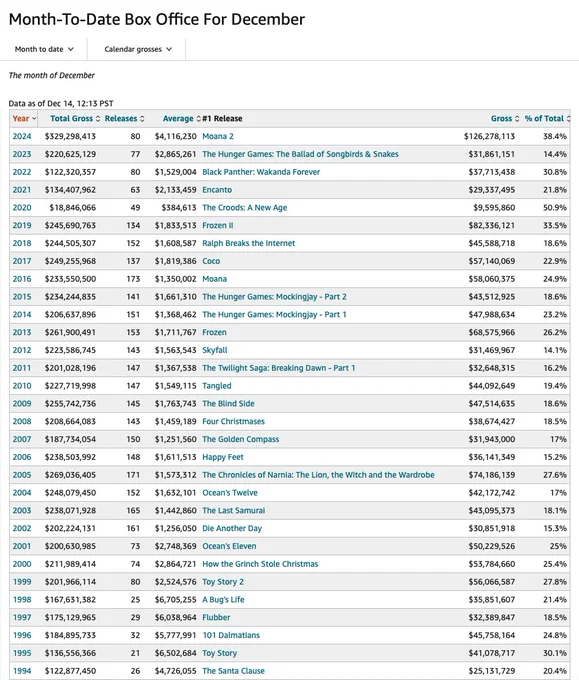Open the Moana 2 release link
This screenshot has width=579, height=680.
[x=218, y=136]
